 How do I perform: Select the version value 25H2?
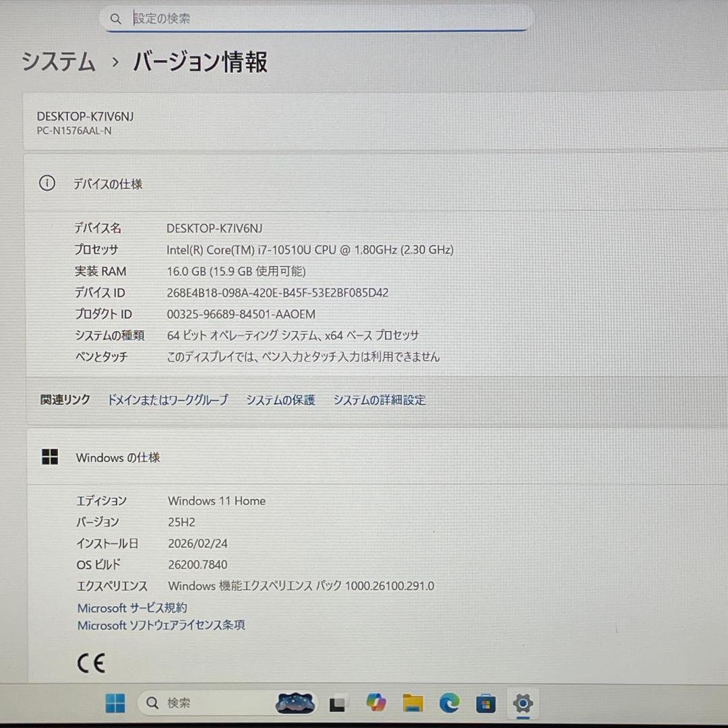click(x=181, y=522)
